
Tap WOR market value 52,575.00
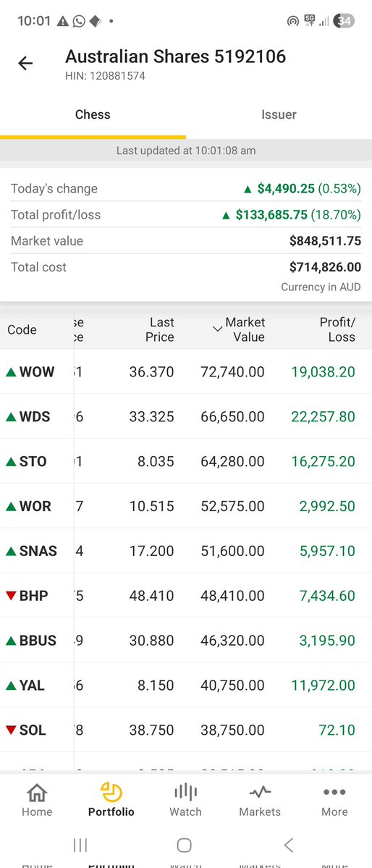pos(232,506)
